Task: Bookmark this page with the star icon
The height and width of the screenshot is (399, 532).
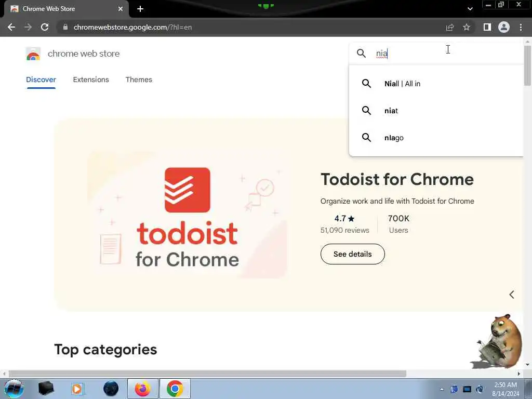Action: click(467, 27)
